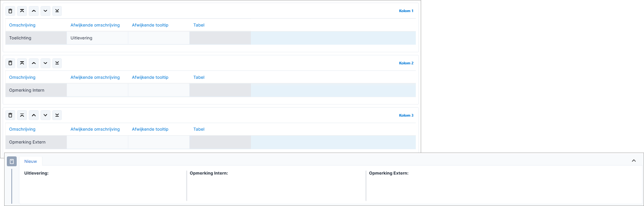Select the Opmerking Extern row cell
The image size is (644, 206).
tap(36, 142)
